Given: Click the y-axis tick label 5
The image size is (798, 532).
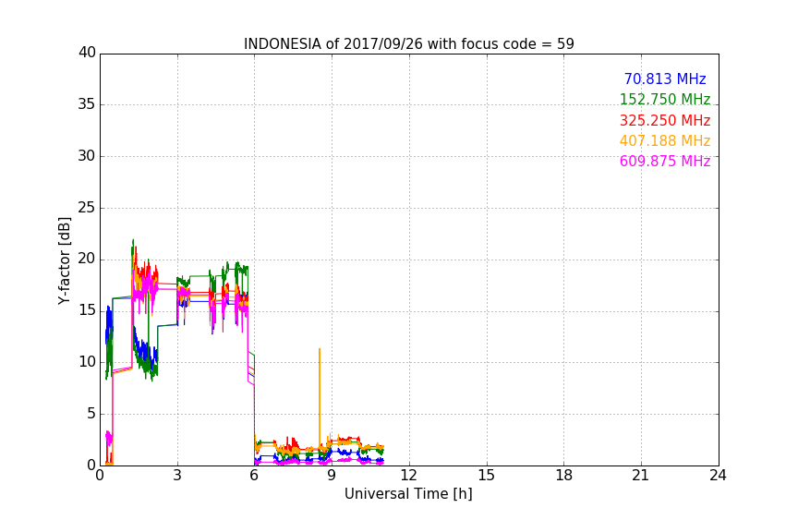Looking at the screenshot, I should click(x=91, y=414).
